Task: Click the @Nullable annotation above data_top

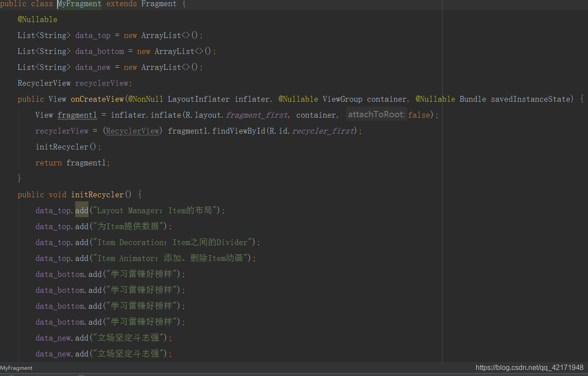Action: (x=38, y=19)
